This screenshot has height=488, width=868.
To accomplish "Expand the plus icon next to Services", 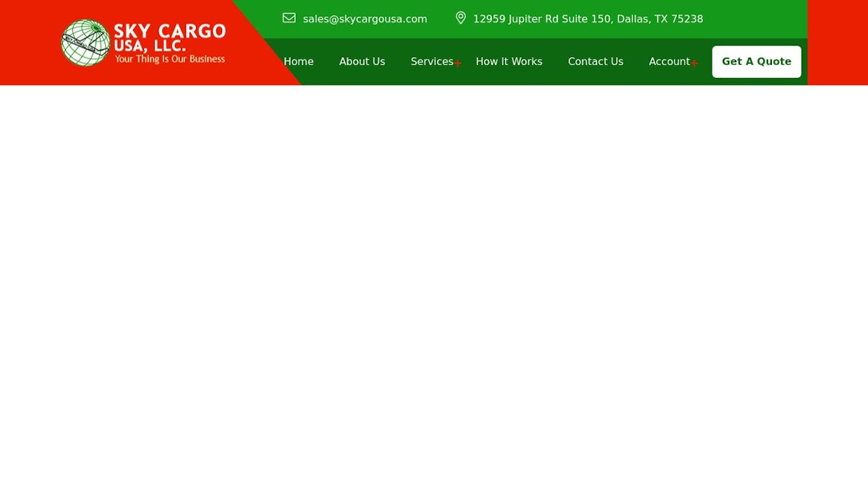I will (458, 63).
